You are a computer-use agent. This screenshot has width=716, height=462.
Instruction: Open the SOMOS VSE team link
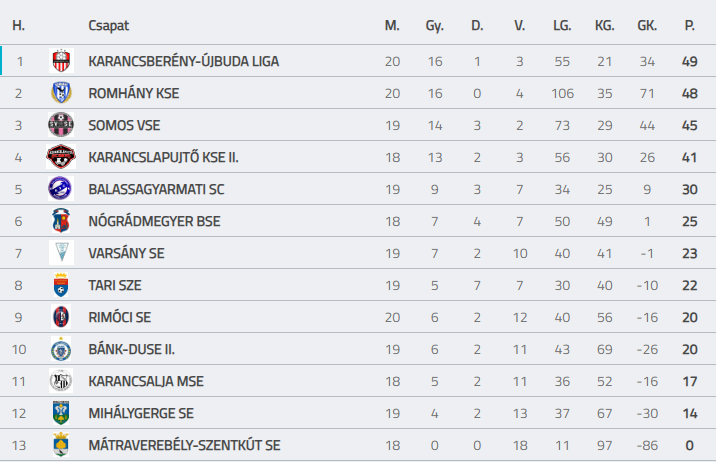point(124,125)
